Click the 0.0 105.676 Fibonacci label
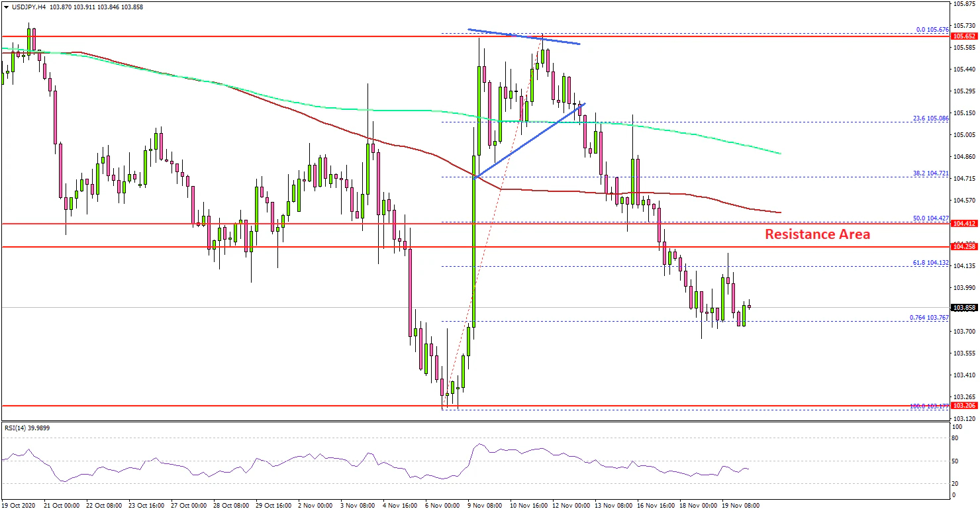980x513 pixels. point(931,30)
